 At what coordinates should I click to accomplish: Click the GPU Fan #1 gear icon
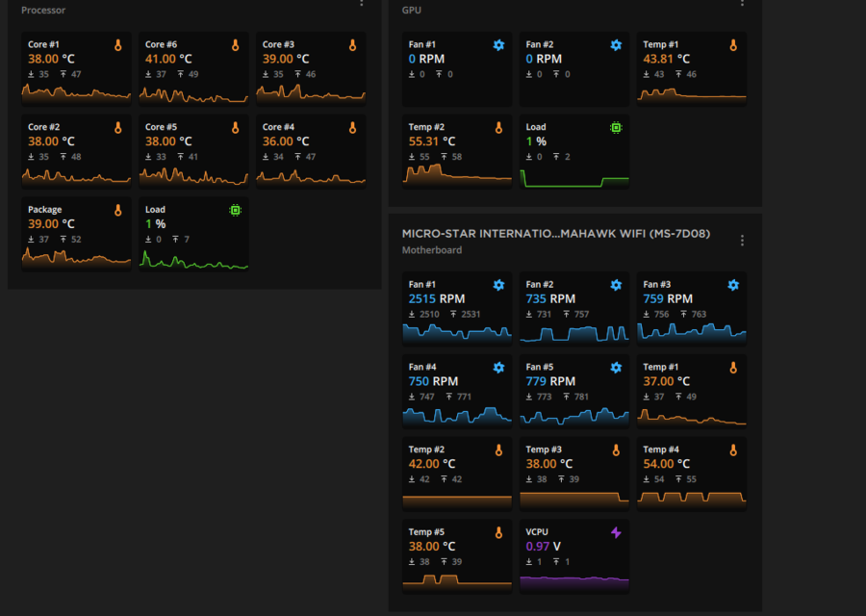(498, 45)
